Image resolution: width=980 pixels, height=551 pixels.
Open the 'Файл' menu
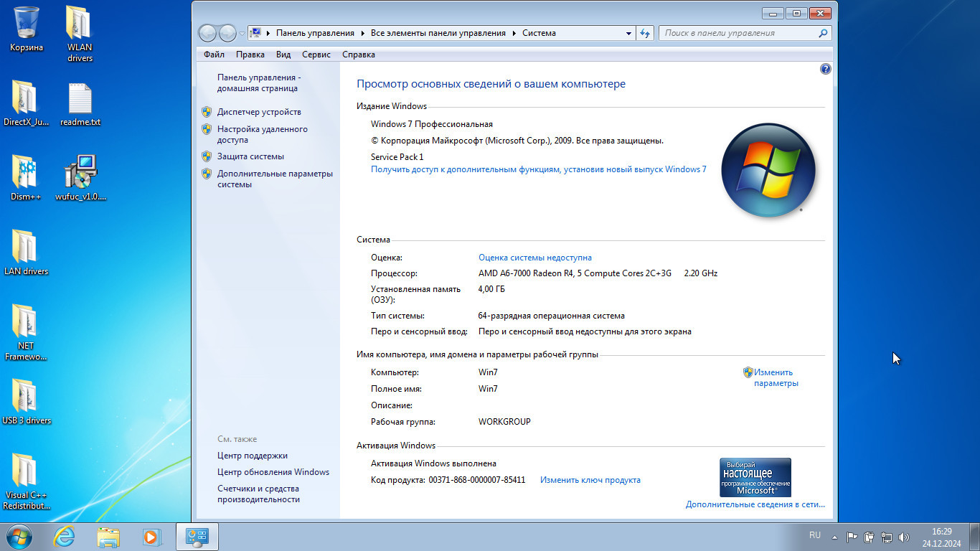point(214,55)
